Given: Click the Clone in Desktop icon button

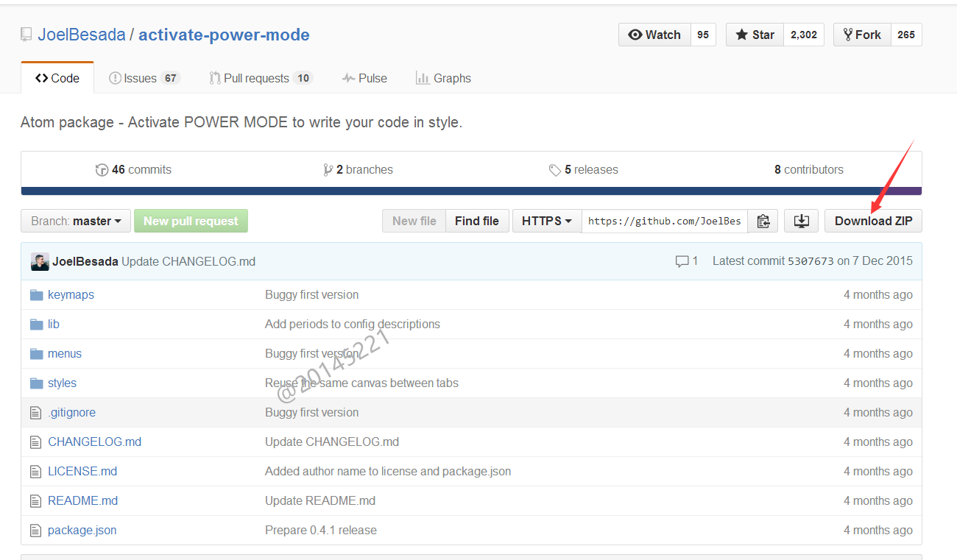Looking at the screenshot, I should click(802, 221).
